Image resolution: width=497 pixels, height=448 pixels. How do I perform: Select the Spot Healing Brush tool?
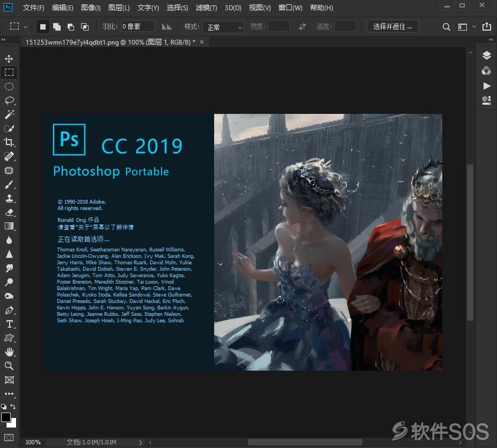(x=9, y=156)
